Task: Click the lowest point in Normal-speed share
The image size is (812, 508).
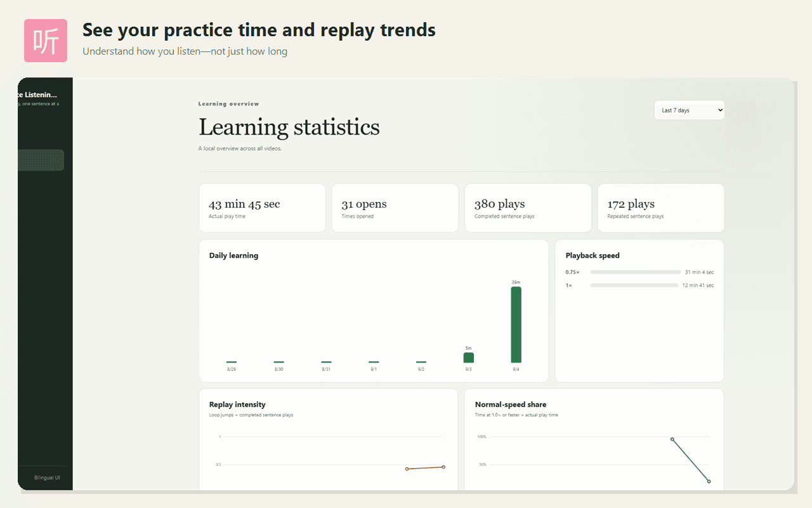Action: click(709, 481)
